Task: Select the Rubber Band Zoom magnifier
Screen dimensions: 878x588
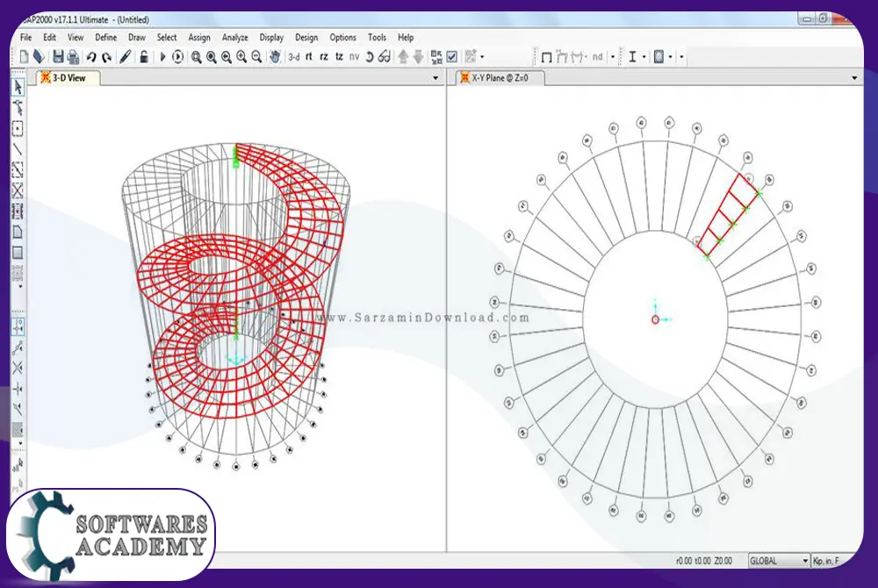Action: coord(197,56)
